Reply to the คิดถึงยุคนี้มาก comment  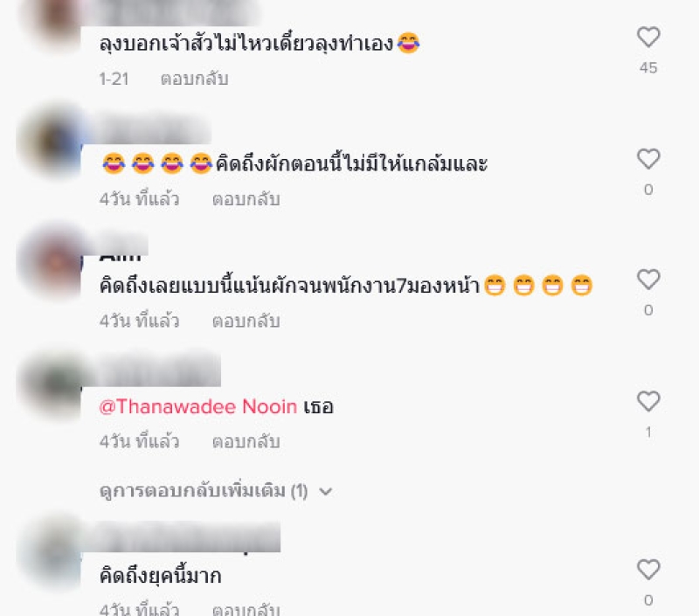tap(246, 609)
